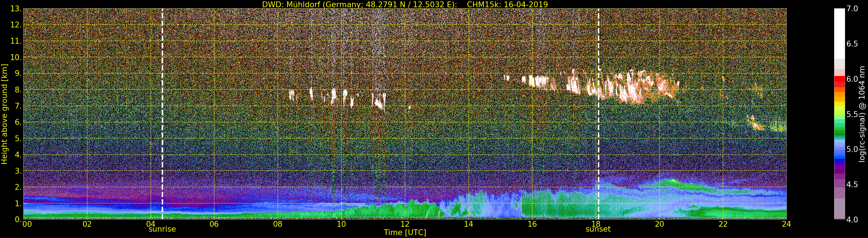Select the time-axis tick label '06'
This screenshot has height=238, width=868.
click(214, 224)
